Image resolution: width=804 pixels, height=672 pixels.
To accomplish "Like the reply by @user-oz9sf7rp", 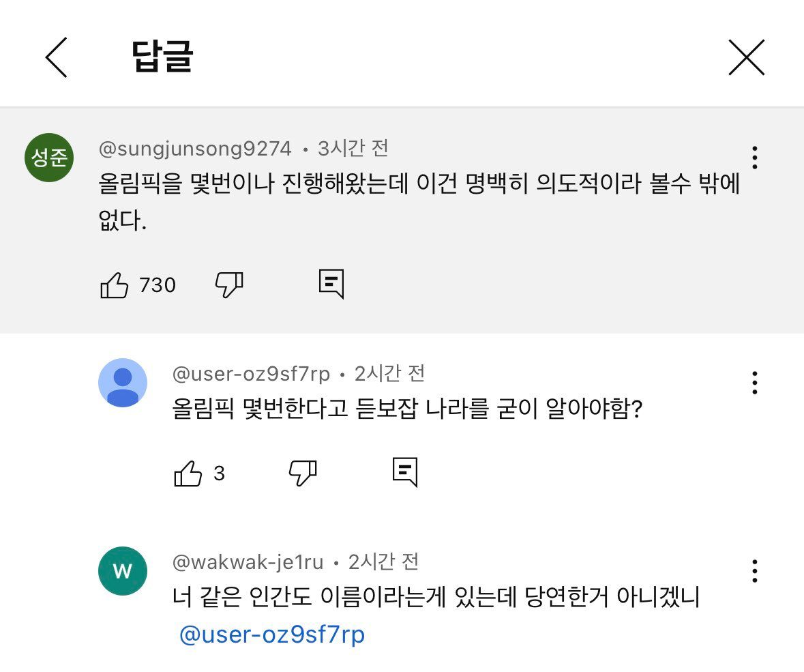I will coord(188,473).
